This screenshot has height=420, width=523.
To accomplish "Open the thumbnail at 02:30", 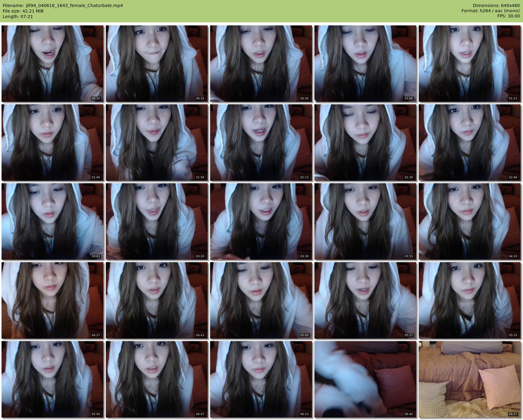I will 365,142.
